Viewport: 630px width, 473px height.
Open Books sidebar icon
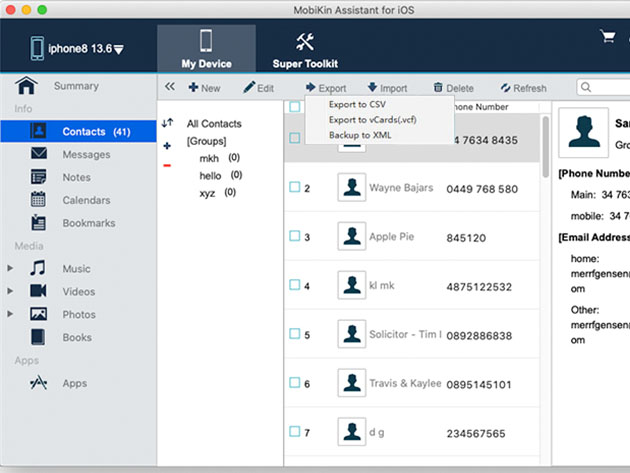(38, 337)
